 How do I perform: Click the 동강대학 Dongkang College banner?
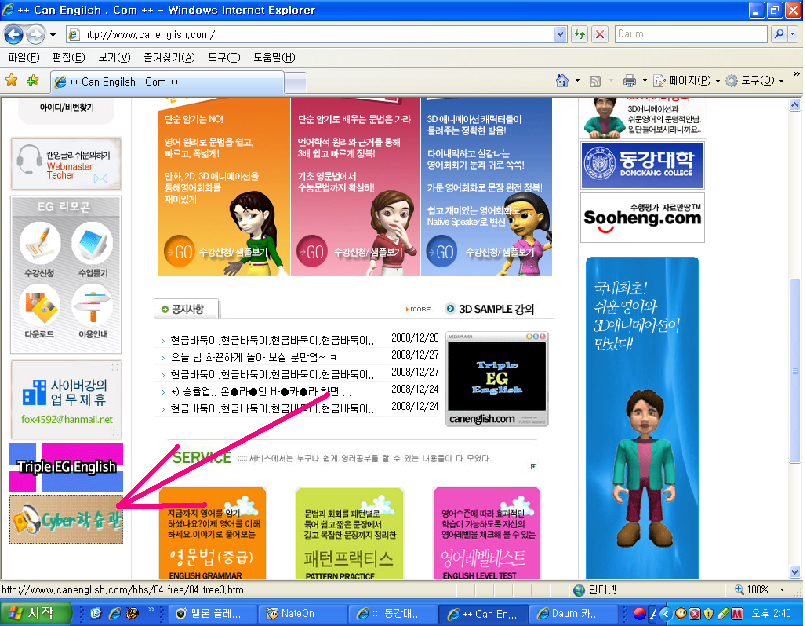pyautogui.click(x=642, y=165)
